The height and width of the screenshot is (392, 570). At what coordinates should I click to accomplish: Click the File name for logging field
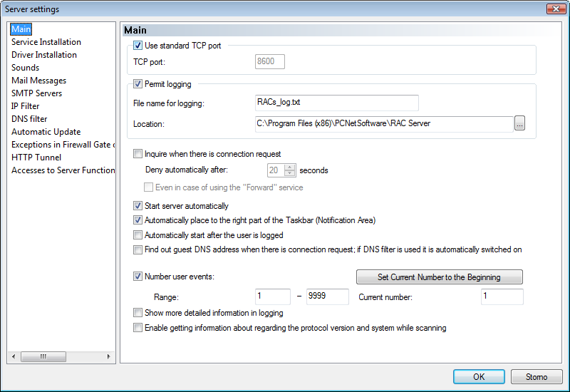[336, 103]
